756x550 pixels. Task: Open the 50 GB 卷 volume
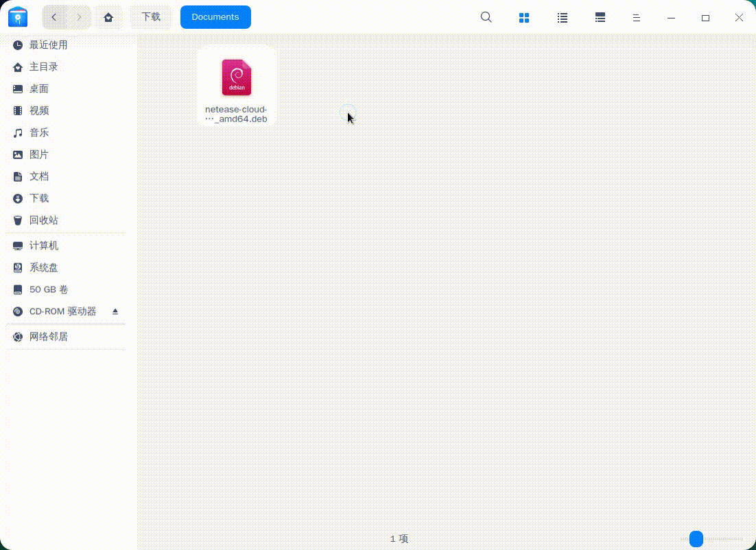click(x=48, y=289)
